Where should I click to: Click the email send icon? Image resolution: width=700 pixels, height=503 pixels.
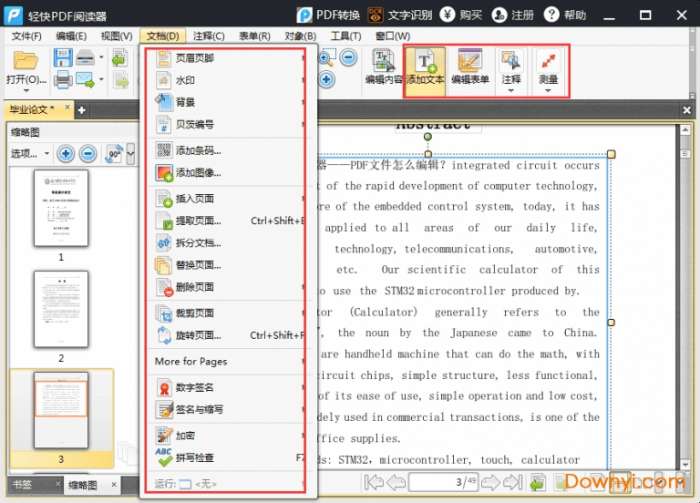click(x=85, y=80)
